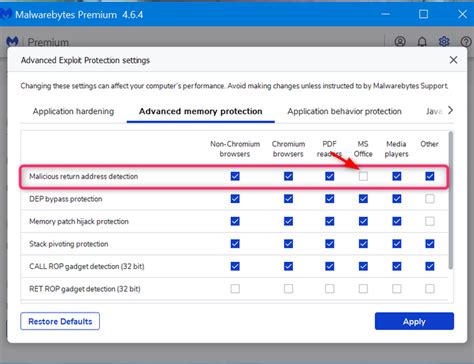The height and width of the screenshot is (364, 474).
Task: Select the Advanced memory protection tab
Action: pos(201,111)
